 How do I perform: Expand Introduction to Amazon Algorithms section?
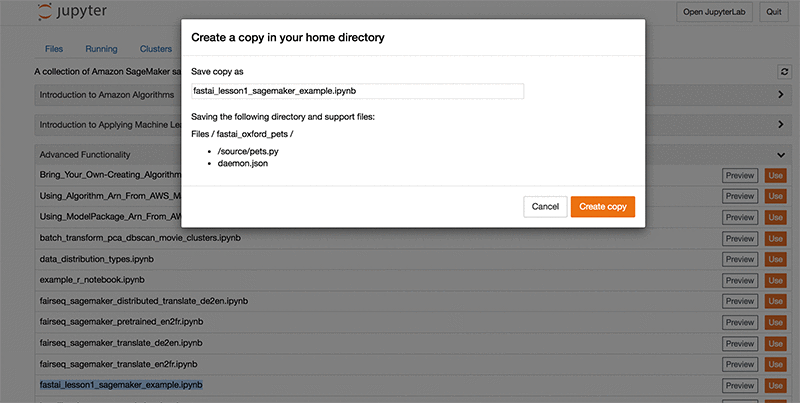click(781, 95)
